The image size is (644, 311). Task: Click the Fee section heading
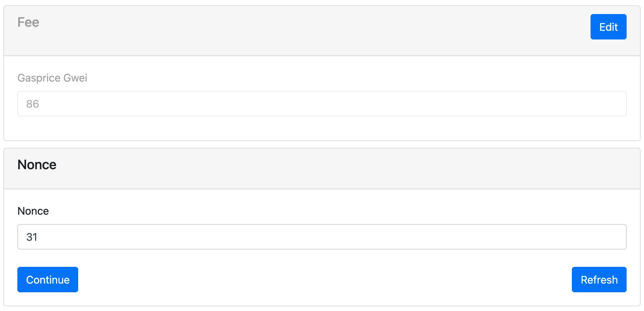tap(28, 22)
